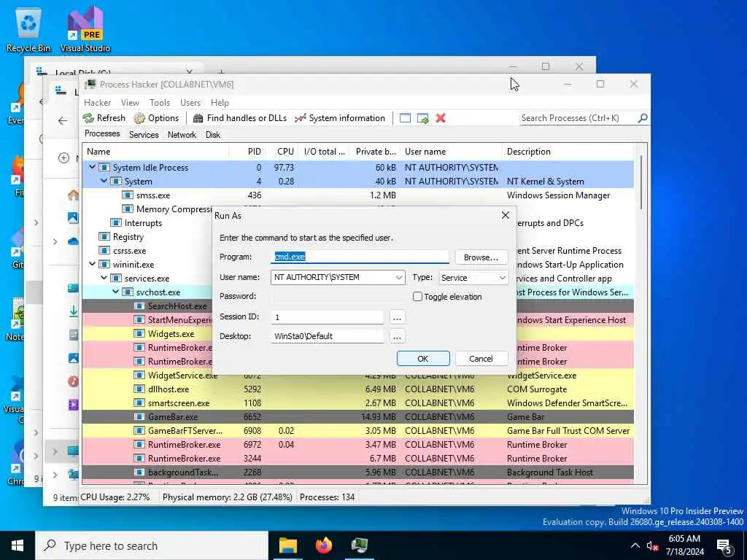Open the Tools menu
This screenshot has height=560, width=747.
160,102
